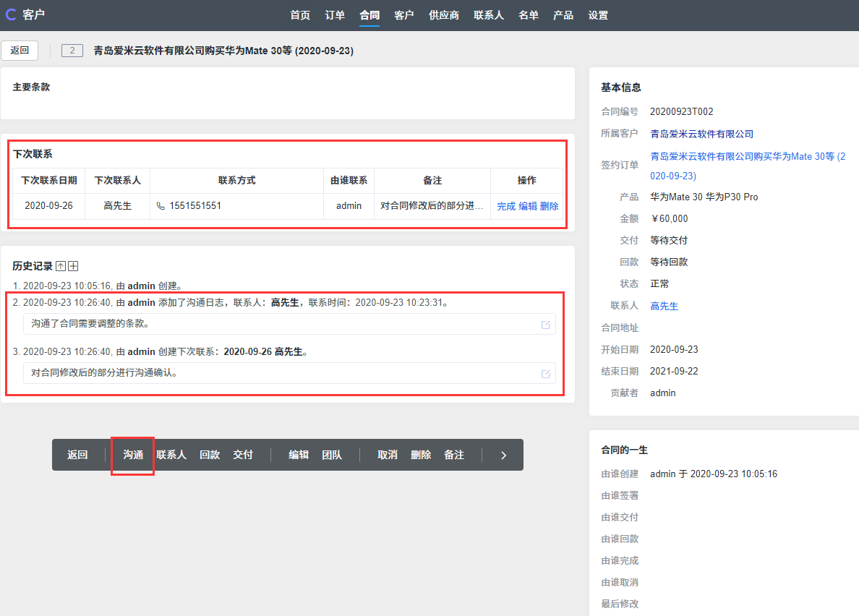Viewport: 859px width, 616px height.
Task: Click the contract ID badge 2
Action: [72, 51]
